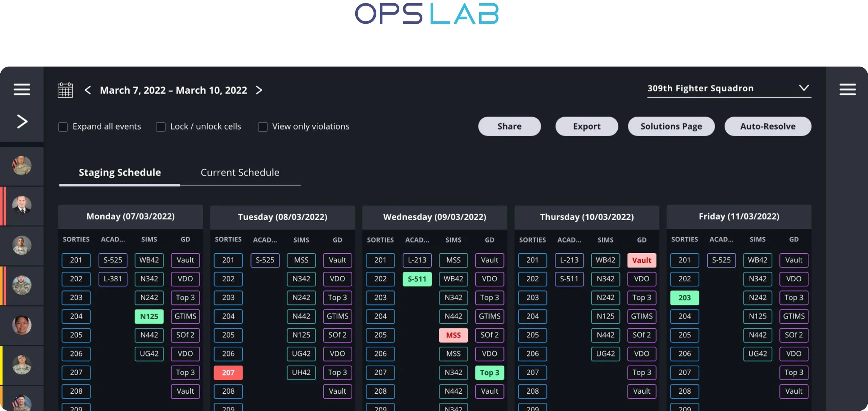
Task: Select Monday's SORTIES column header
Action: pyautogui.click(x=76, y=239)
